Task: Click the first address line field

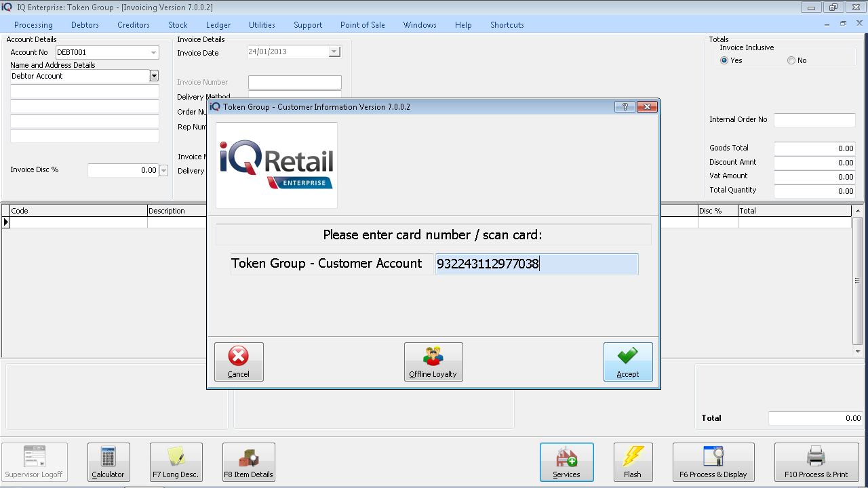Action: pos(85,91)
